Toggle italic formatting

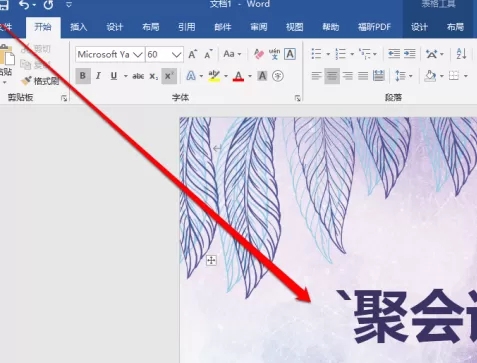[x=98, y=76]
